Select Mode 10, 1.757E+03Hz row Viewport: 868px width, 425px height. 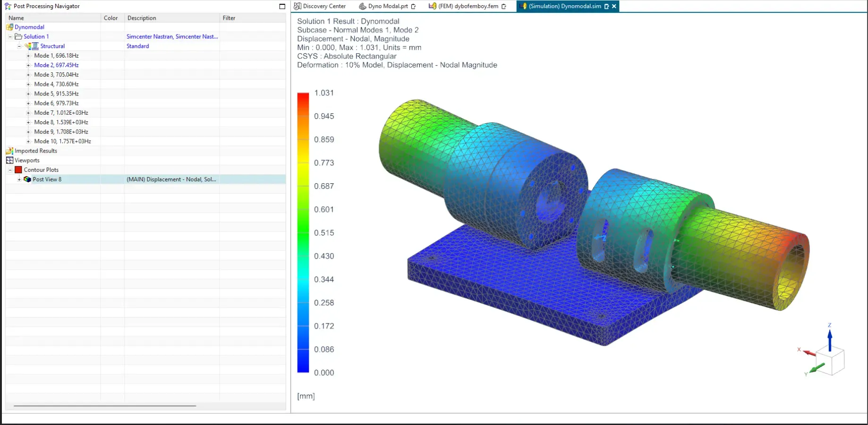62,141
